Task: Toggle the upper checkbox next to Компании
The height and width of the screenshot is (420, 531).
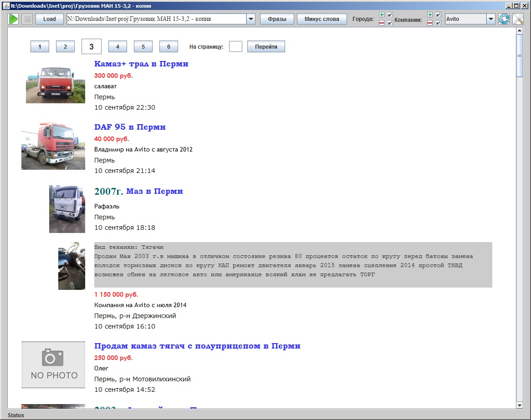Action: pyautogui.click(x=438, y=15)
